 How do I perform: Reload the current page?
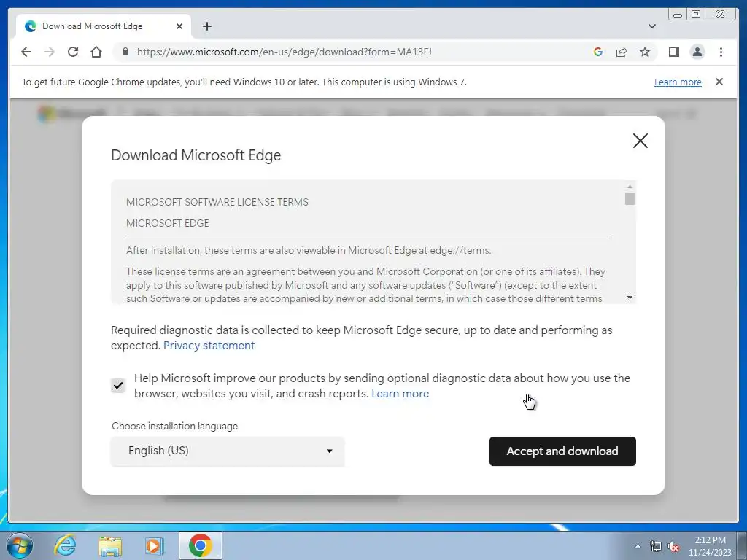coord(73,52)
